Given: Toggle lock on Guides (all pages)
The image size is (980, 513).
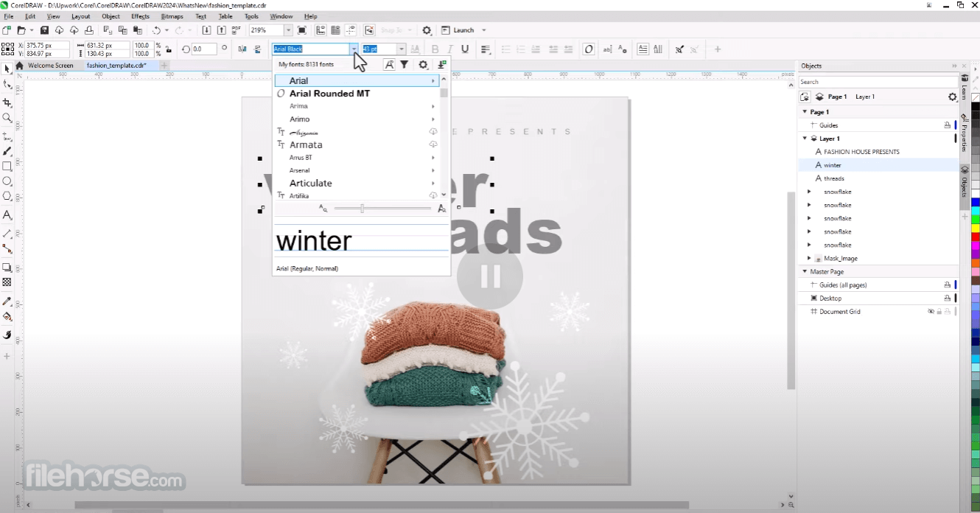Looking at the screenshot, I should pos(948,285).
